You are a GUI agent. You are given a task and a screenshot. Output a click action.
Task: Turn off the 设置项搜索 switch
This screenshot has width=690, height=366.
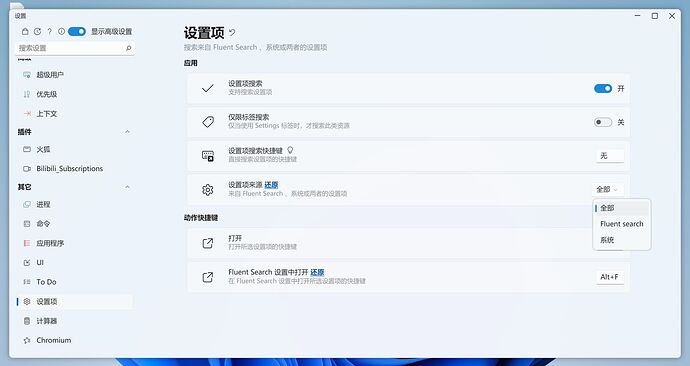click(x=603, y=88)
